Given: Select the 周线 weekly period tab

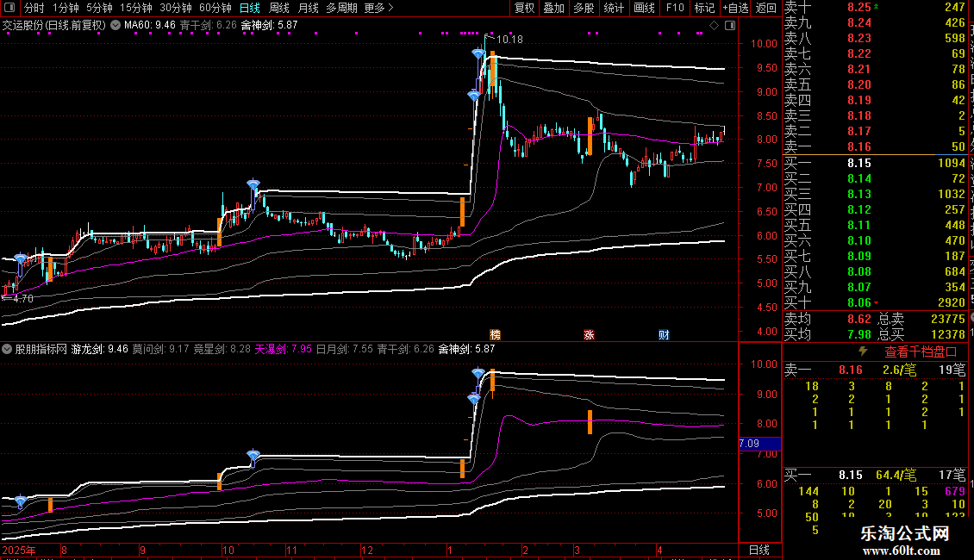Looking at the screenshot, I should (x=279, y=8).
